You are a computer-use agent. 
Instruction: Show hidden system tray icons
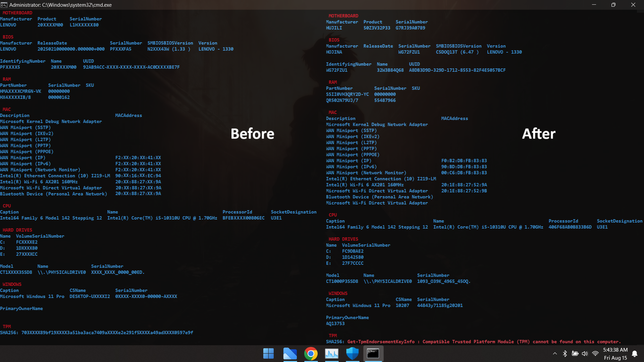pos(555,353)
